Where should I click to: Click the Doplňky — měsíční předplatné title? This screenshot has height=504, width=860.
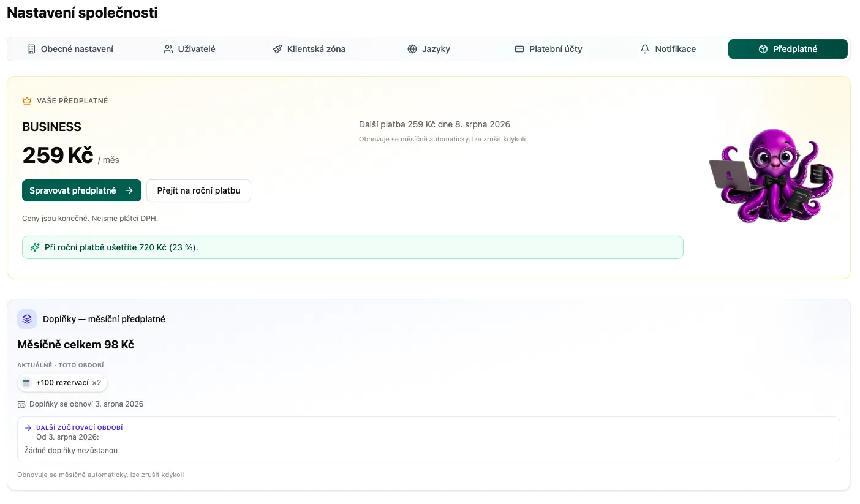coord(104,319)
